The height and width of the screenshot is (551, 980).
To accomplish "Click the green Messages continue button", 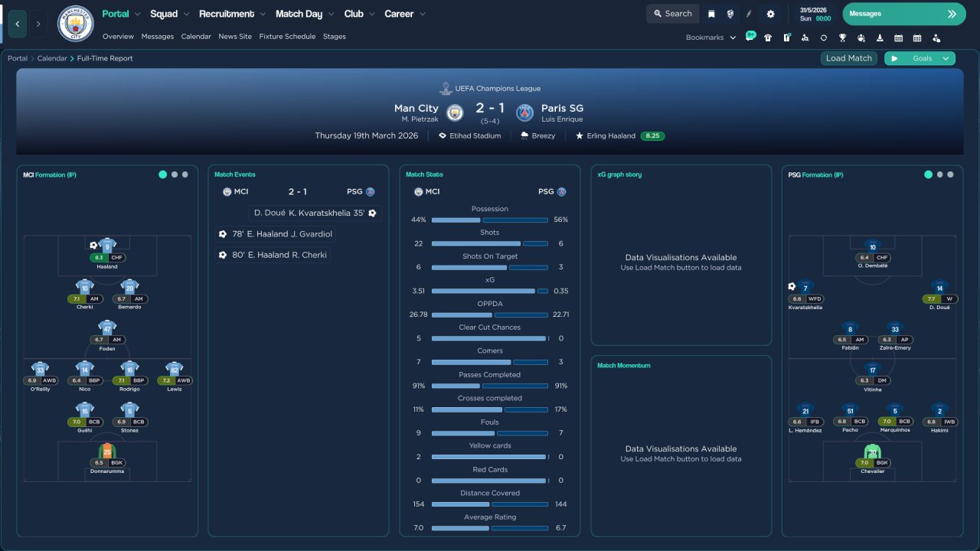I will [904, 14].
